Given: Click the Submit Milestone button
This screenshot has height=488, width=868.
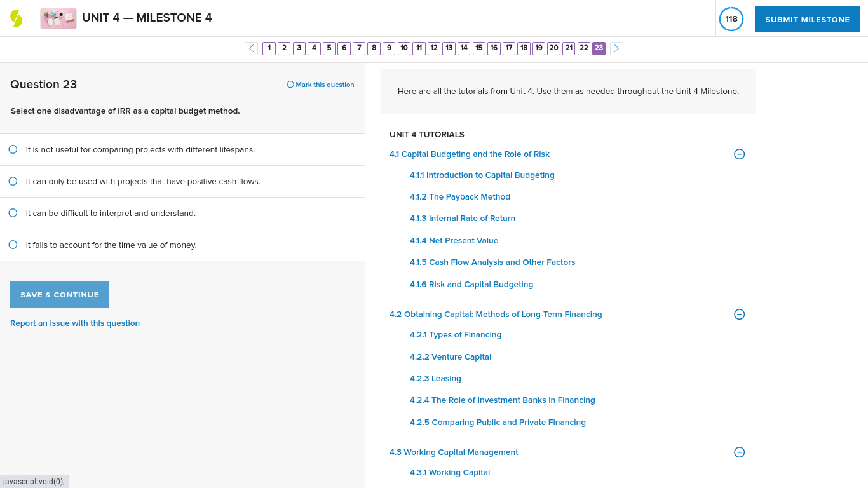Looking at the screenshot, I should coord(807,19).
